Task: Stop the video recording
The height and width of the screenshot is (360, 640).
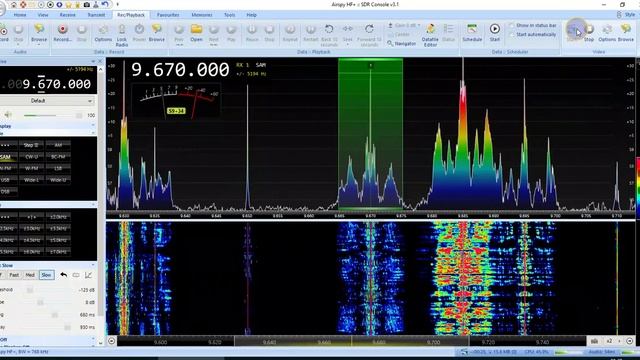Action: pyautogui.click(x=589, y=33)
